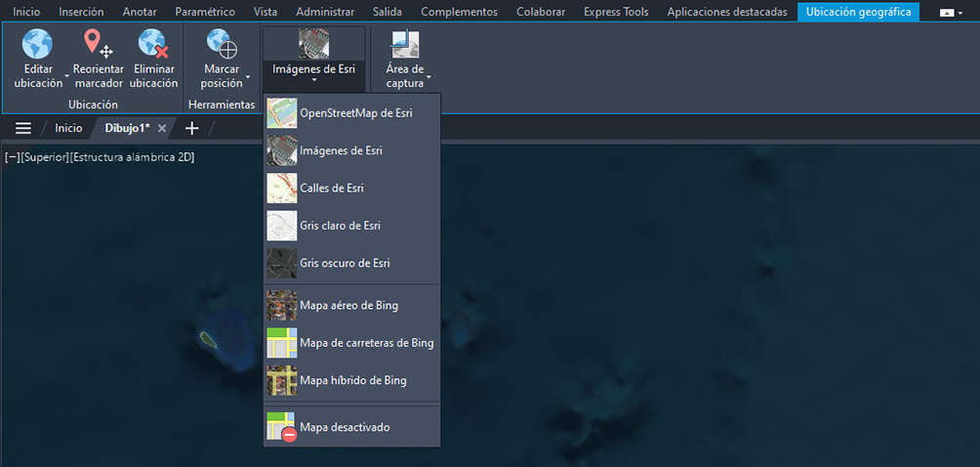Switch to the Inicio drawing file tab
This screenshot has width=980, height=467.
point(68,128)
